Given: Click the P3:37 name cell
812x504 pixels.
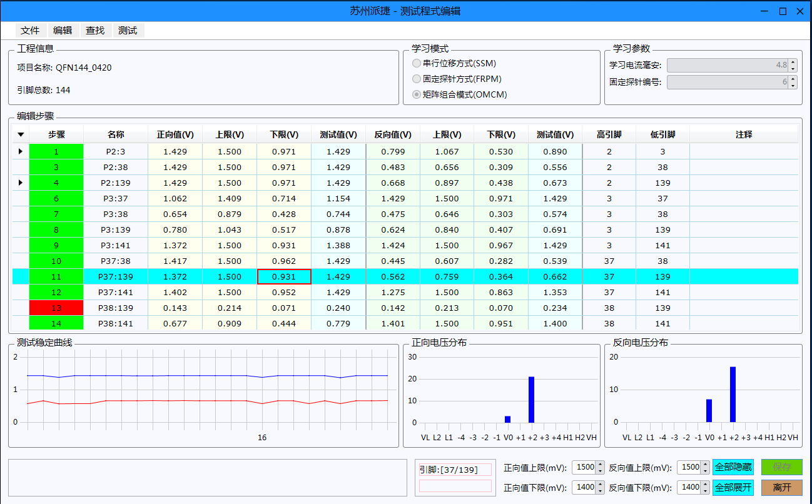Looking at the screenshot, I should [116, 198].
